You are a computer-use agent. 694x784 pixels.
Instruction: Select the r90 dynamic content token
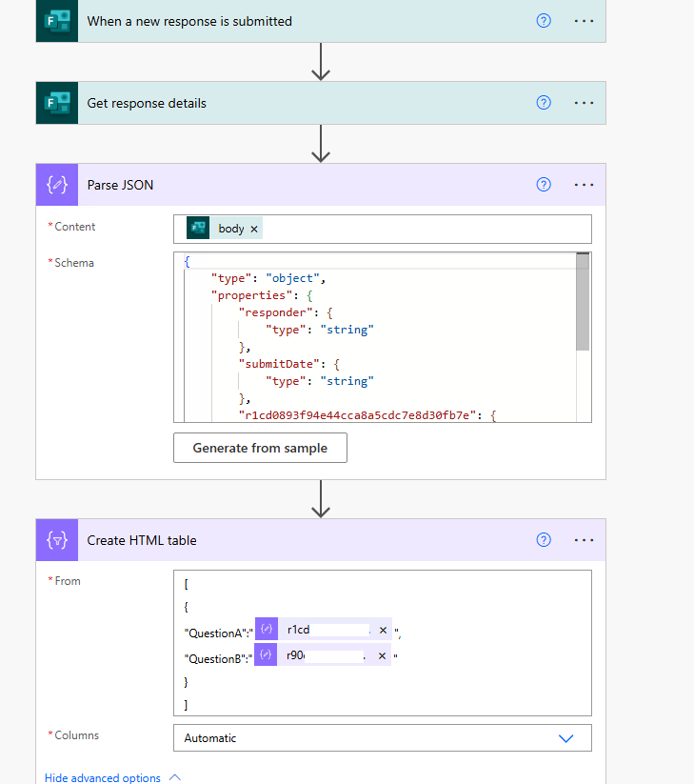point(323,655)
